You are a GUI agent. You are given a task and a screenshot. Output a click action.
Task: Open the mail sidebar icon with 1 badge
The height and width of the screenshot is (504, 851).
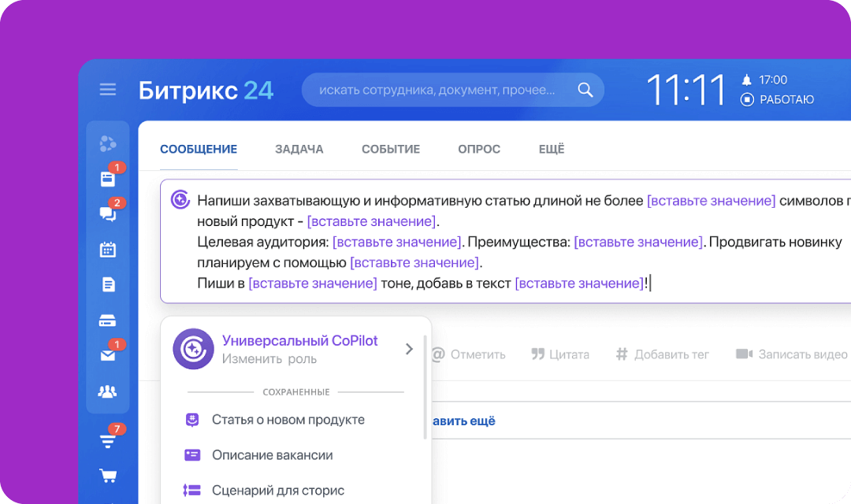(107, 355)
